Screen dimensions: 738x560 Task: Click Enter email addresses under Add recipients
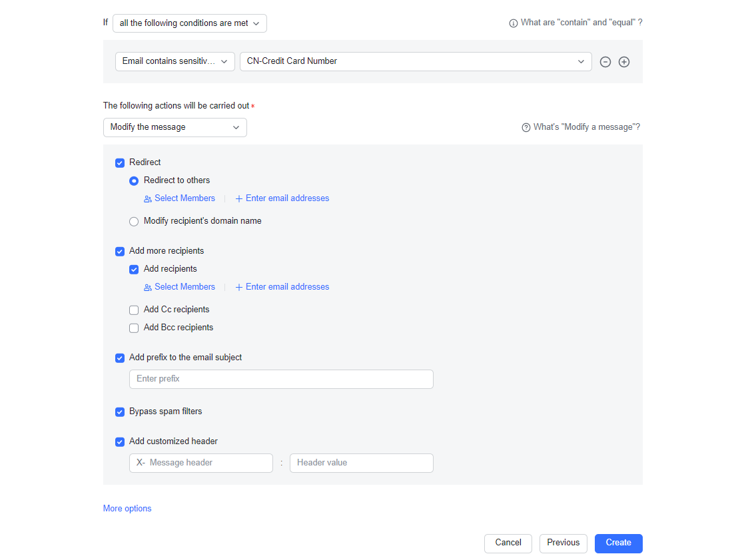(x=282, y=286)
